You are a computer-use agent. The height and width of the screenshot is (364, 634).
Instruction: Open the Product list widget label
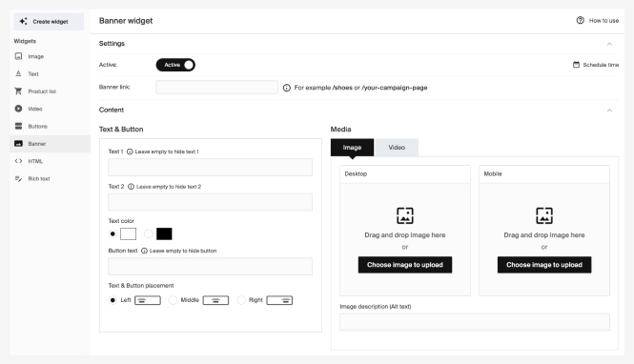pos(42,91)
